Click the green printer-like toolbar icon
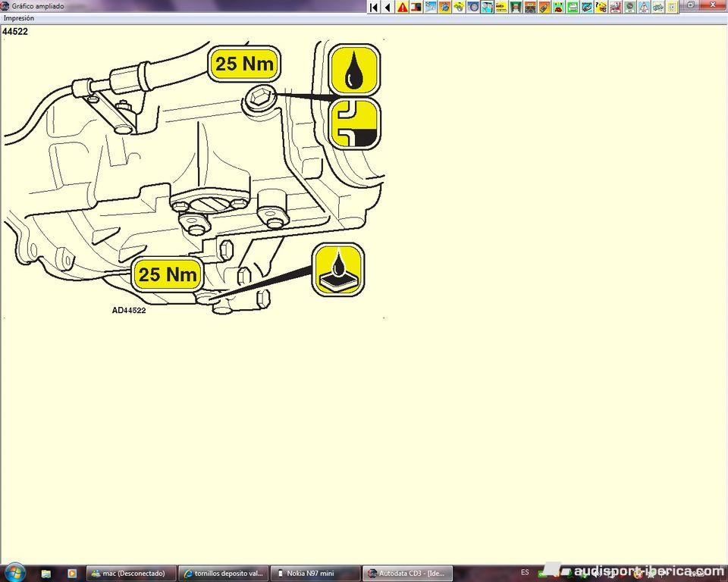The width and height of the screenshot is (728, 582). point(573,7)
